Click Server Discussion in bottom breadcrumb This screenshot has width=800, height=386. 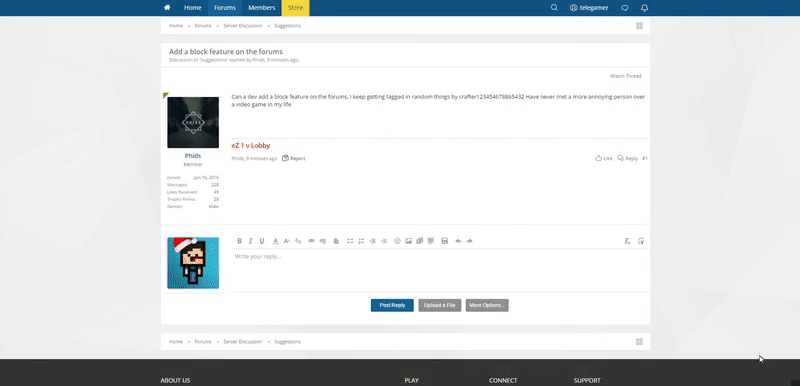coord(243,342)
